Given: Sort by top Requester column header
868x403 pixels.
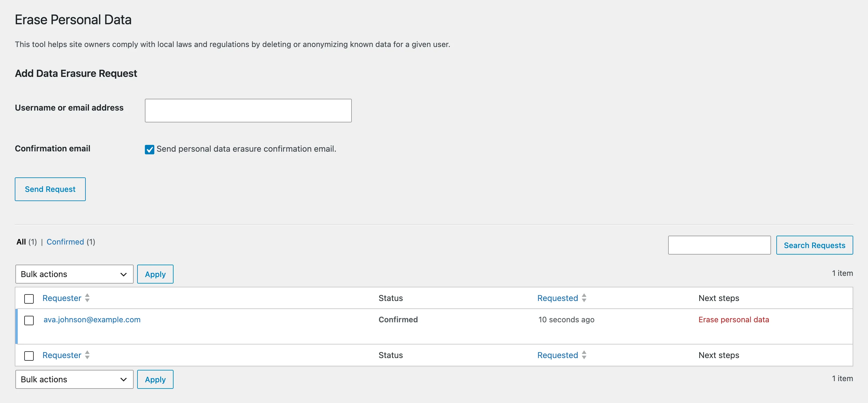Looking at the screenshot, I should tap(62, 298).
